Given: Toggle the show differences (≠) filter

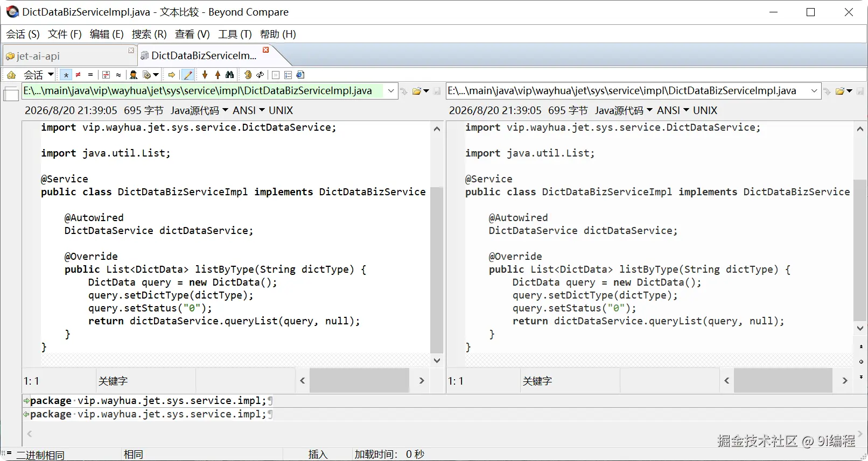Looking at the screenshot, I should [78, 75].
